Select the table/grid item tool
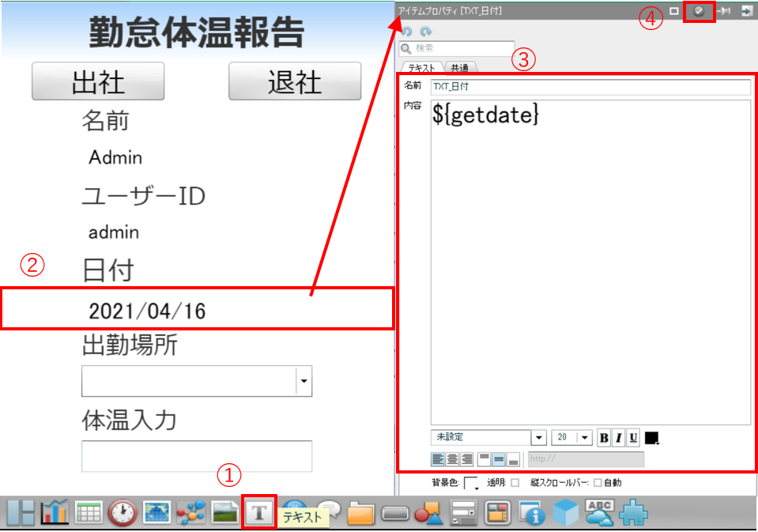Screen dimensions: 758x532 (x=89, y=512)
